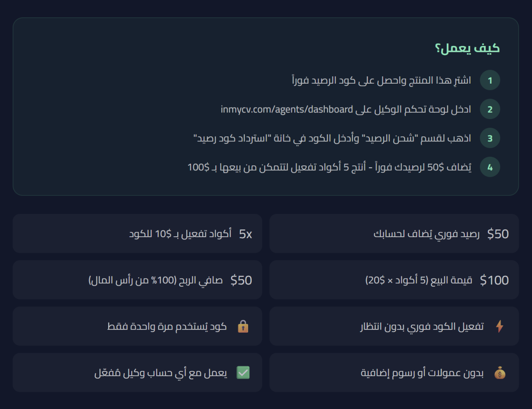The width and height of the screenshot is (532, 409).
Task: Click the step 1 number badge
Action: [x=490, y=80]
